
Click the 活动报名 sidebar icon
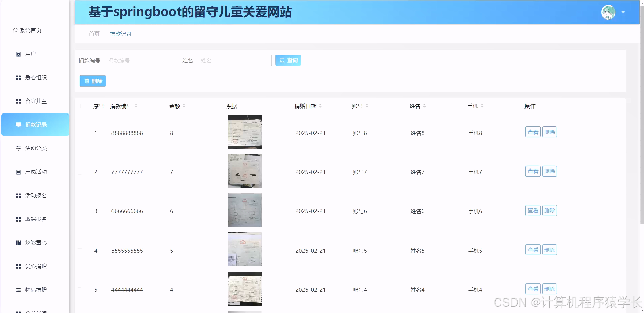point(18,195)
